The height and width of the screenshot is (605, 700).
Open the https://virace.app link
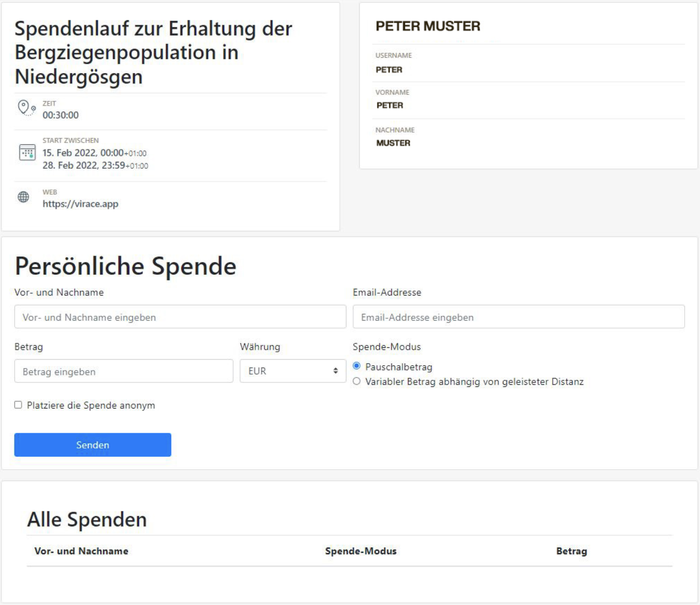coord(80,204)
